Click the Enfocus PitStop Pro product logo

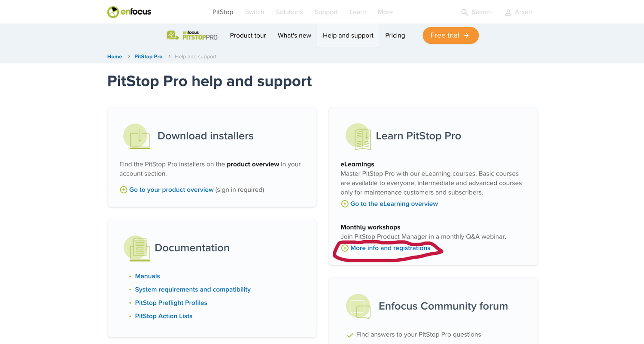(x=192, y=36)
